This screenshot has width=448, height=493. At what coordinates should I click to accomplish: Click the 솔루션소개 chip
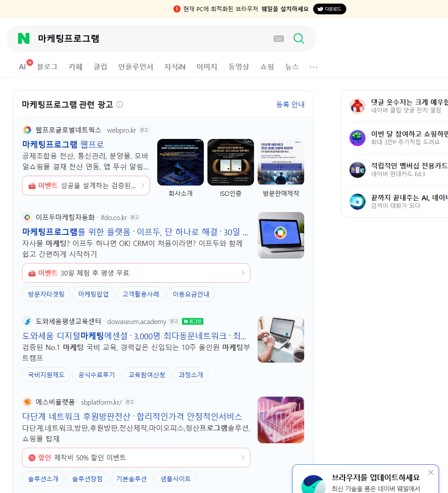point(43,479)
